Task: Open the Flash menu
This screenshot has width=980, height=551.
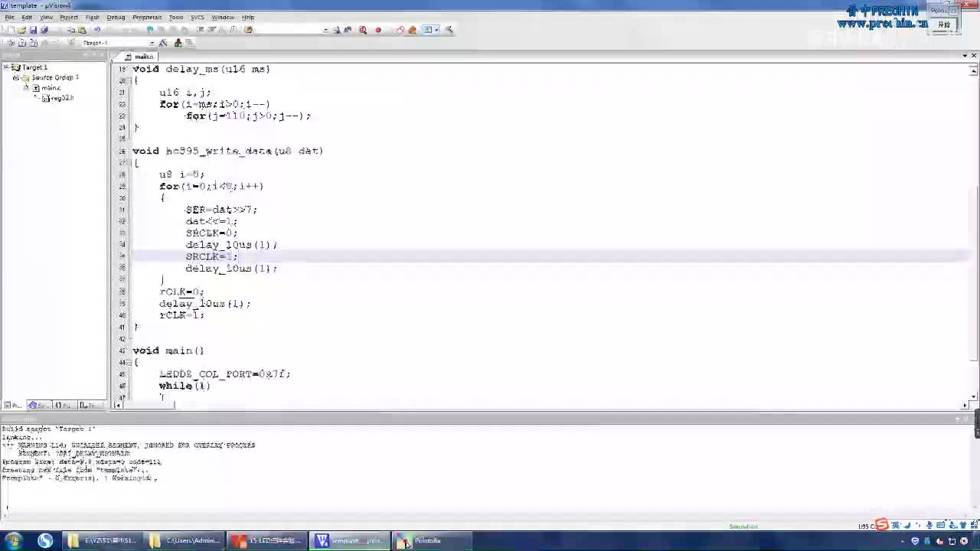Action: click(93, 17)
